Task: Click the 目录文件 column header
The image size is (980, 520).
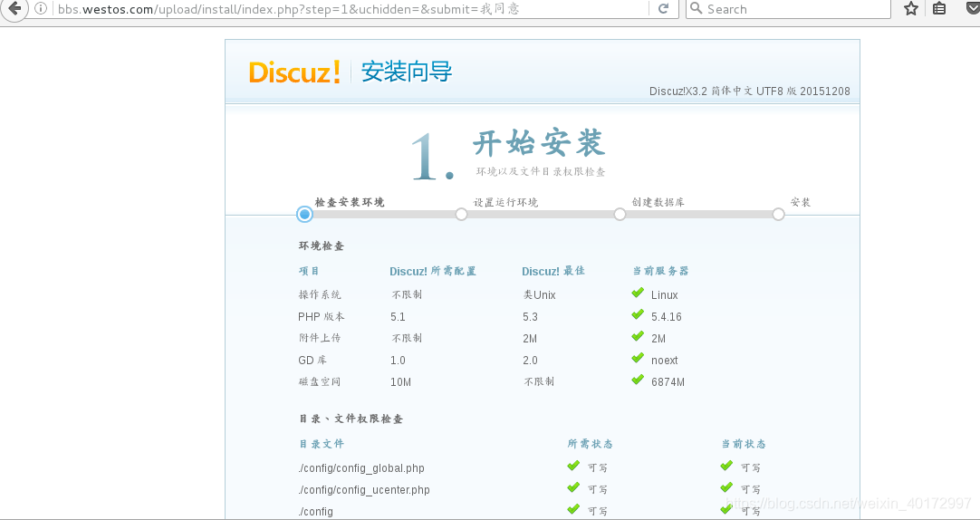Action: tap(322, 444)
